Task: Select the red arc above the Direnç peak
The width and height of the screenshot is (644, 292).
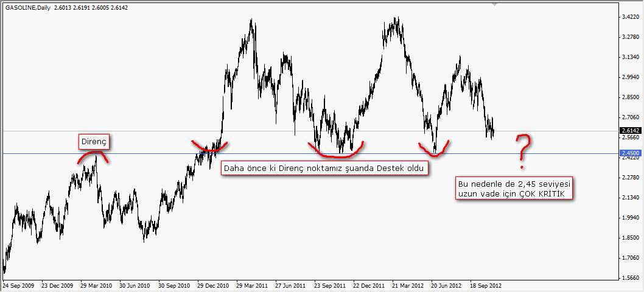Action: [x=93, y=156]
